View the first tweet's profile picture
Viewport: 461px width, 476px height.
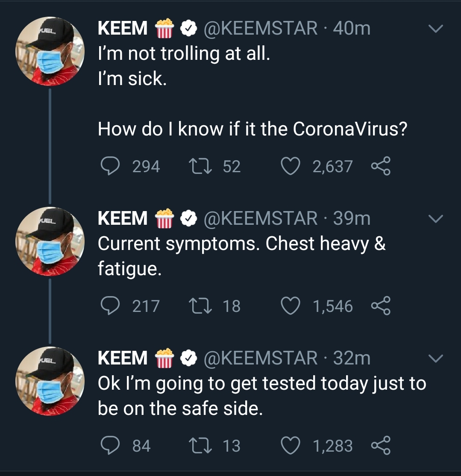coord(50,51)
